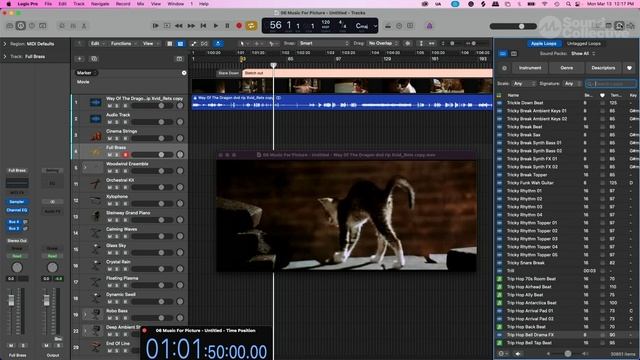This screenshot has width=640, height=360.
Task: Open the Drag No Overlap dropdown
Action: pyautogui.click(x=383, y=43)
